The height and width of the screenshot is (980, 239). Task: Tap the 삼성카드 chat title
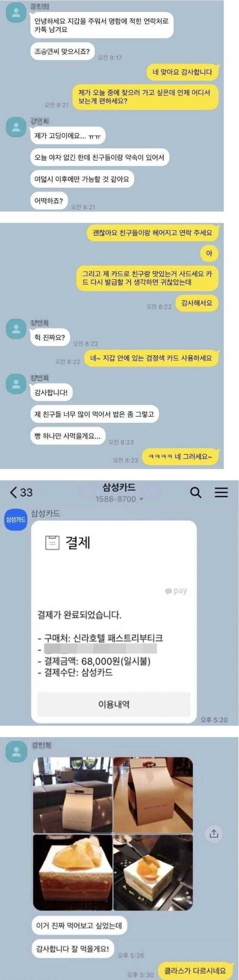click(x=119, y=487)
